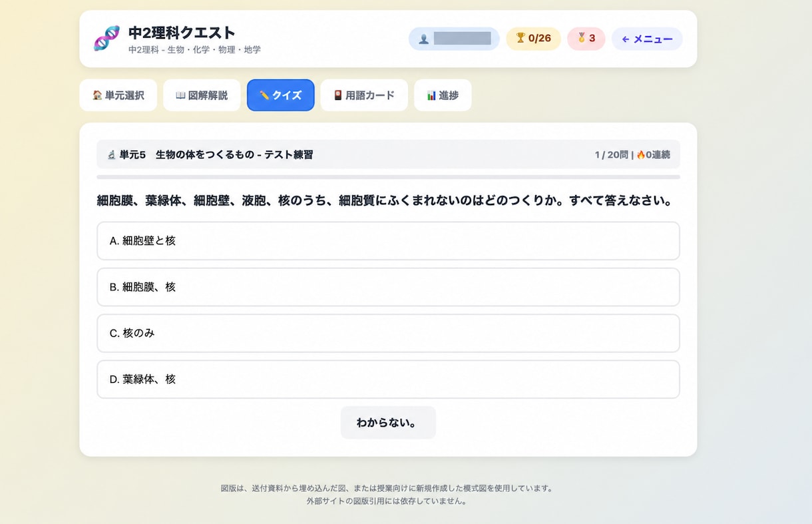Click the house icon on 単元選択 tab
The height and width of the screenshot is (524, 812).
click(97, 95)
